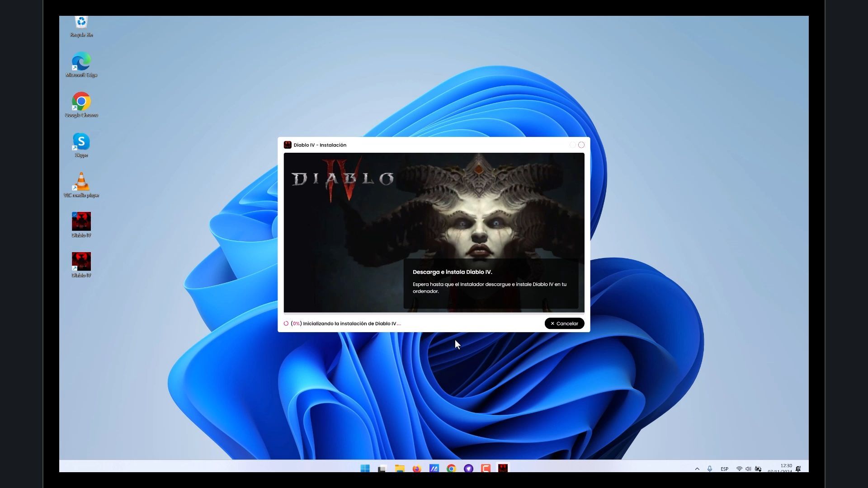The width and height of the screenshot is (868, 488).
Task: Open Task View in the taskbar
Action: pos(382,468)
